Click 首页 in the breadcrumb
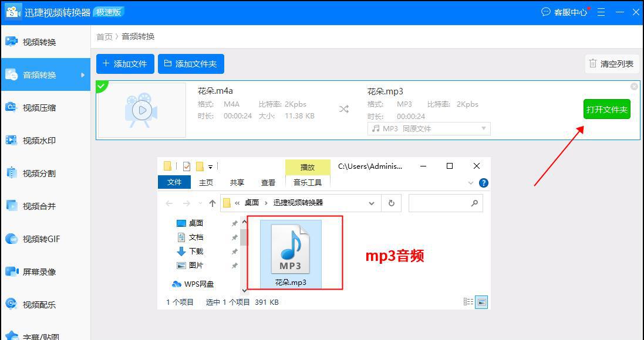 pyautogui.click(x=104, y=36)
